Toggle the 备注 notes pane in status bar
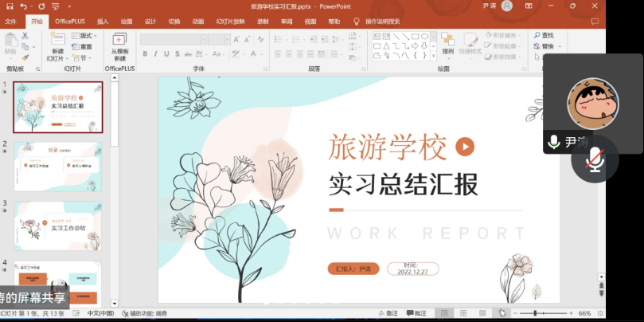This screenshot has width=644, height=322. pyautogui.click(x=387, y=313)
